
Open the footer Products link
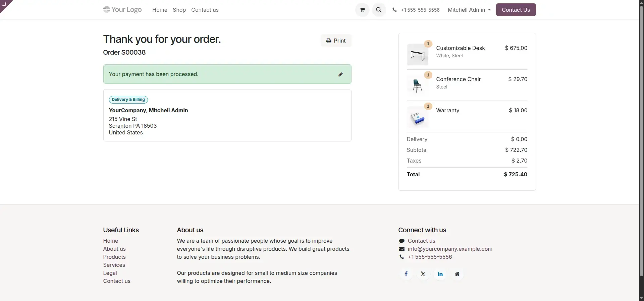coord(114,257)
